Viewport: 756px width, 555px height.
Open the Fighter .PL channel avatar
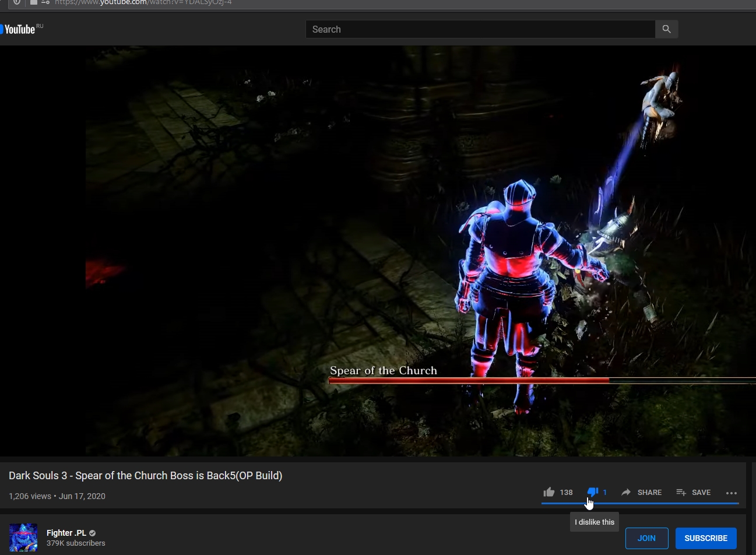click(x=23, y=538)
